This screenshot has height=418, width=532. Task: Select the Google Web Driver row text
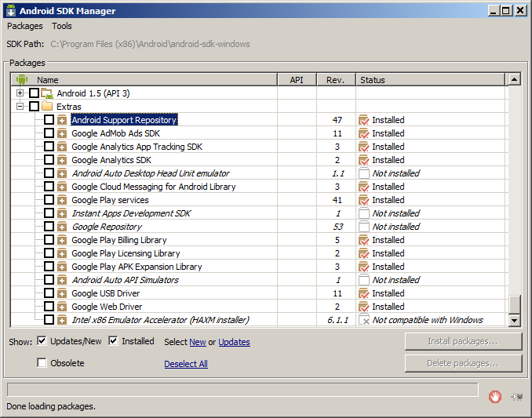107,307
